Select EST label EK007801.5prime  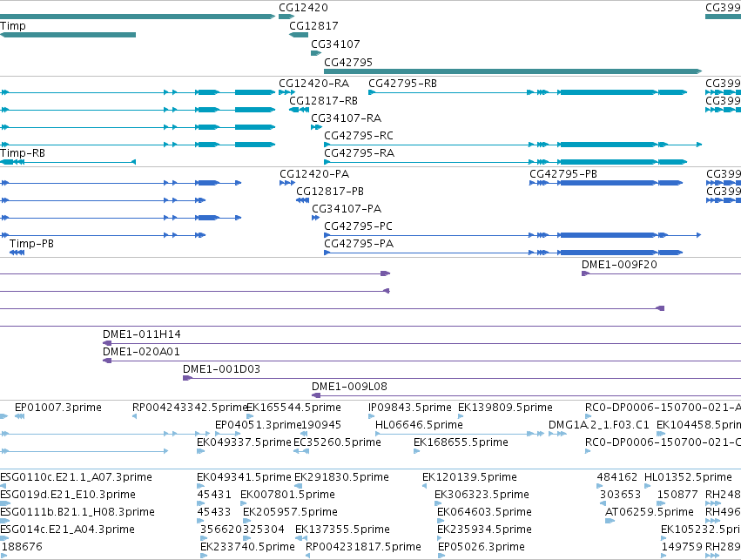[288, 496]
